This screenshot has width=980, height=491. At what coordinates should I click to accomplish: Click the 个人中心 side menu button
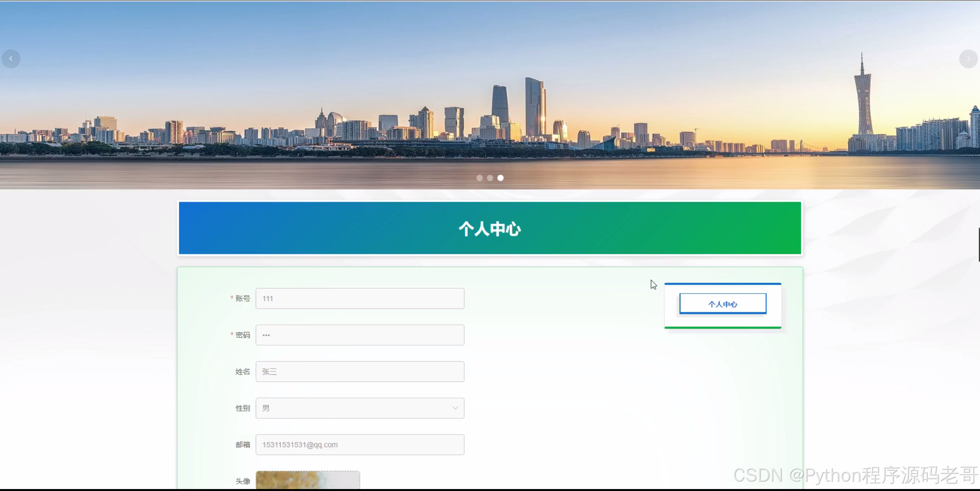pyautogui.click(x=723, y=304)
